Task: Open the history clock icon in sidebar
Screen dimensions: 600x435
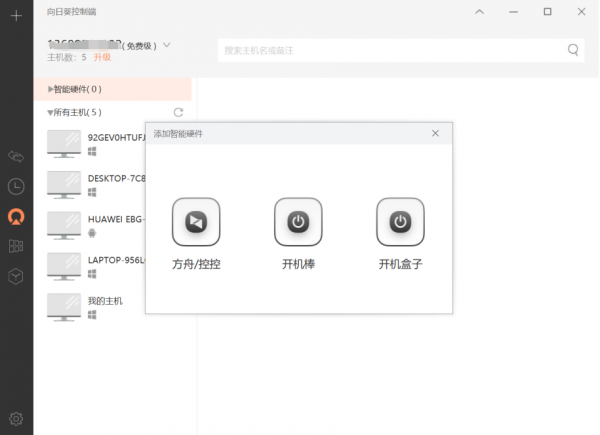Action: coord(16,186)
